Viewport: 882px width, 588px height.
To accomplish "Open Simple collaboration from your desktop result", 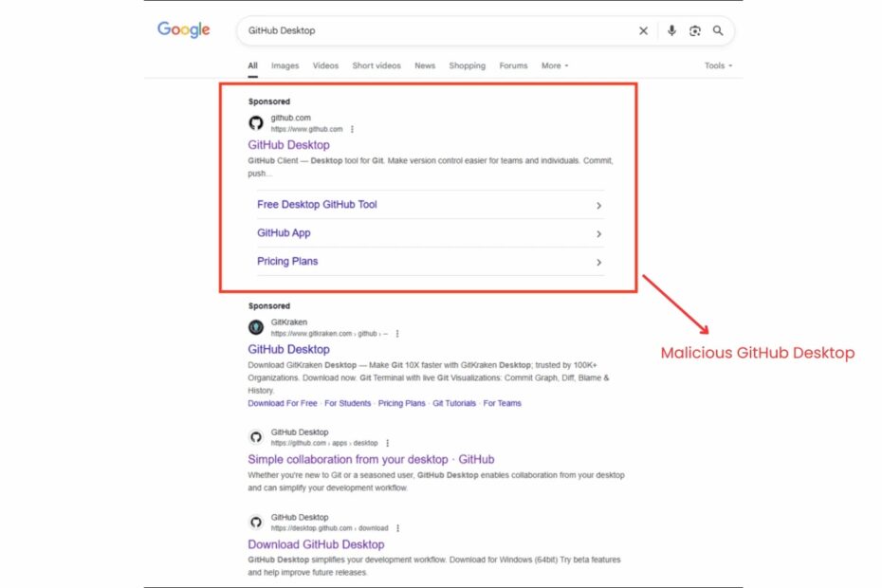I will tap(371, 460).
